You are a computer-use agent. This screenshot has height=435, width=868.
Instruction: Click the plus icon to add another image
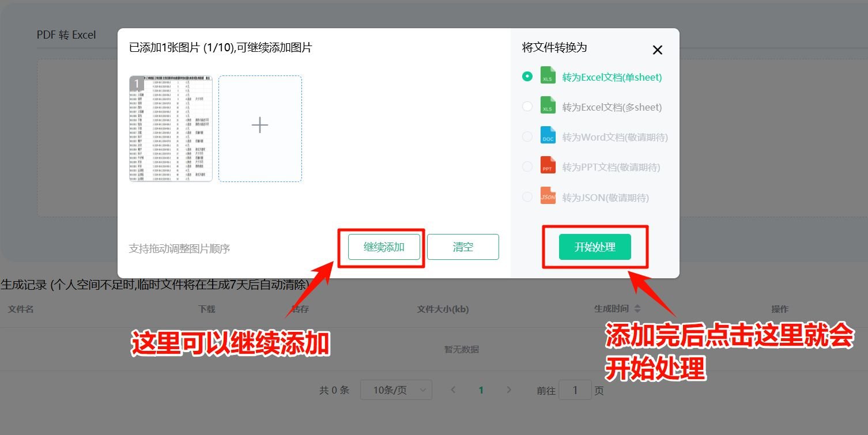coord(260,124)
